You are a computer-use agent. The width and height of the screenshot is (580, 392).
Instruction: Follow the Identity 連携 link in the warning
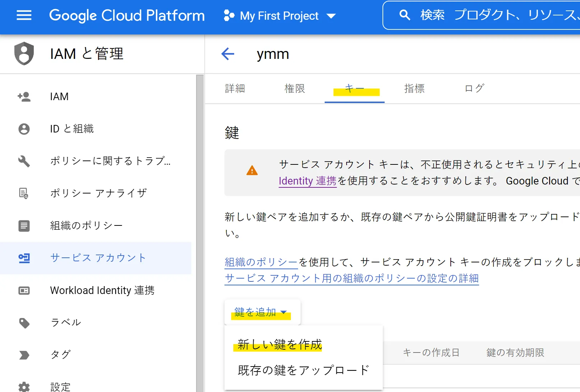pyautogui.click(x=307, y=181)
